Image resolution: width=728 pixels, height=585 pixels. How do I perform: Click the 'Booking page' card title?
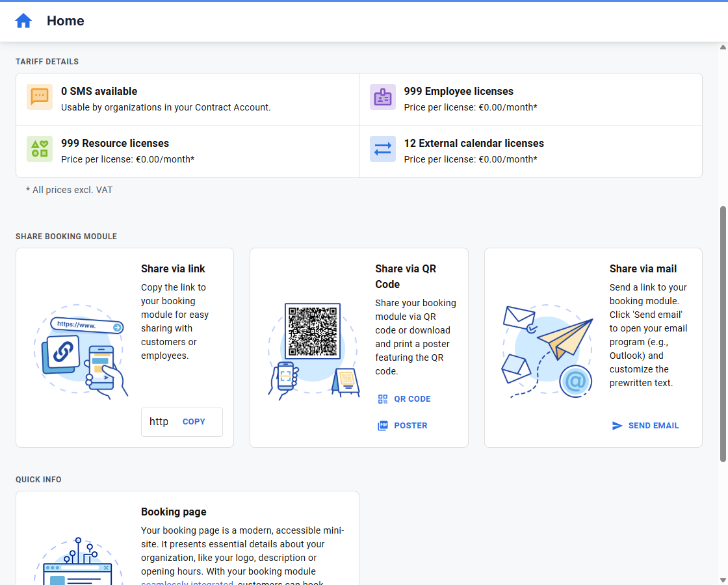coord(174,512)
